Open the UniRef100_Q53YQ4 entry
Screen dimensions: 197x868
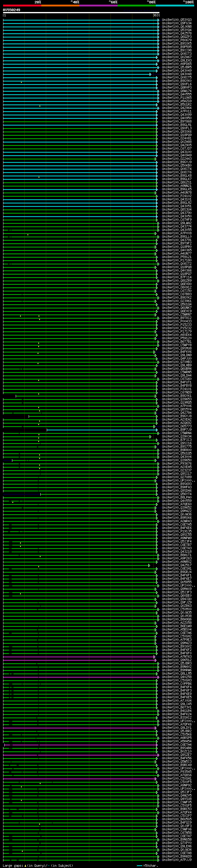(x=177, y=30)
